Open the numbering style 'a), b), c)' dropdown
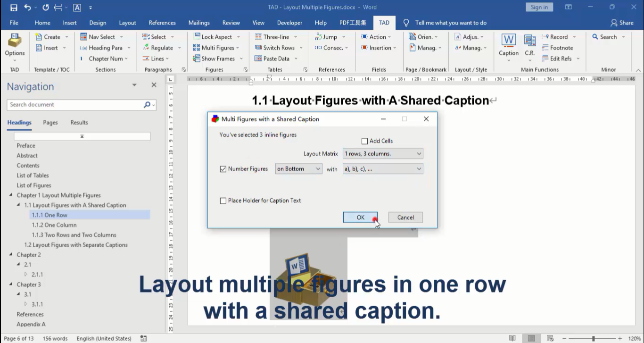 coord(383,169)
